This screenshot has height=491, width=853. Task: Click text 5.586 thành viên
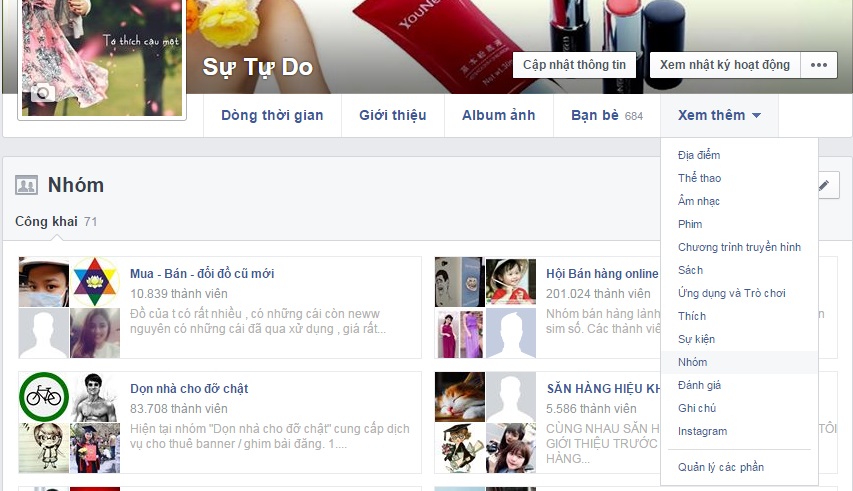click(x=591, y=409)
